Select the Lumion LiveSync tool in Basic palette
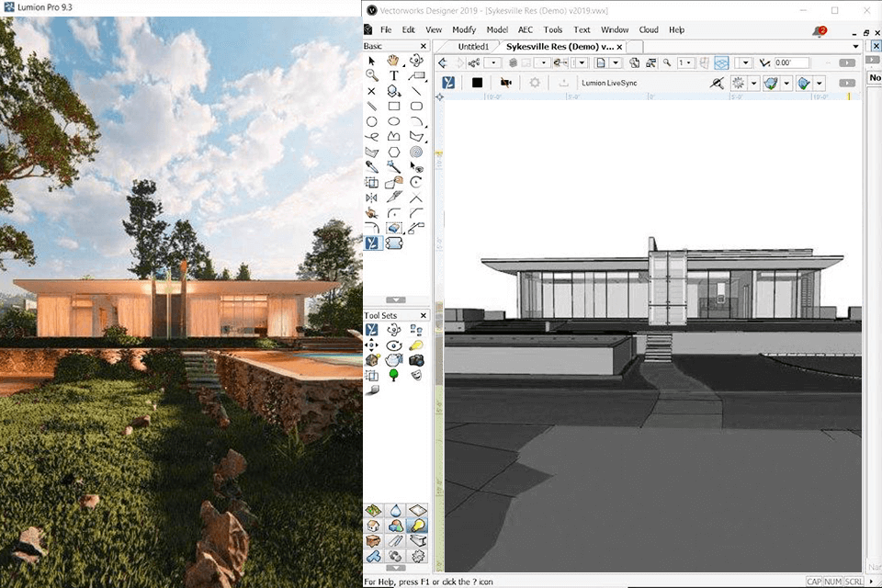Image resolution: width=882 pixels, height=588 pixels. pos(372,243)
